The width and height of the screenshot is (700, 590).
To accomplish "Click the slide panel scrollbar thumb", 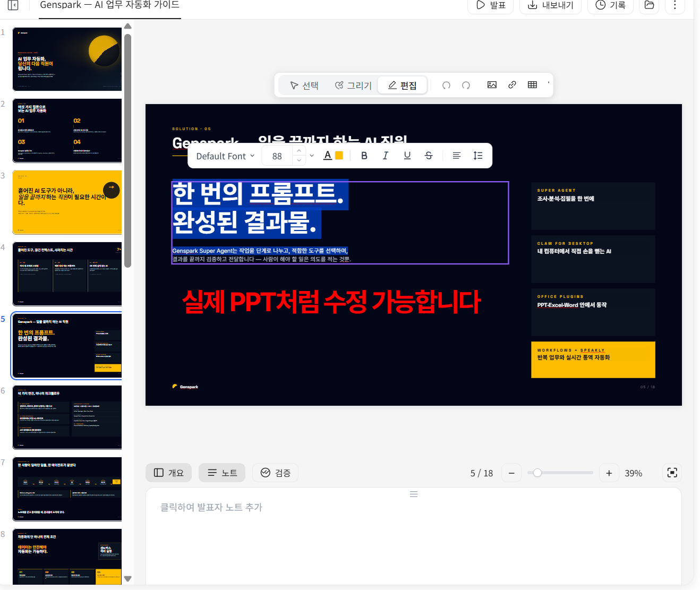I will tap(127, 150).
